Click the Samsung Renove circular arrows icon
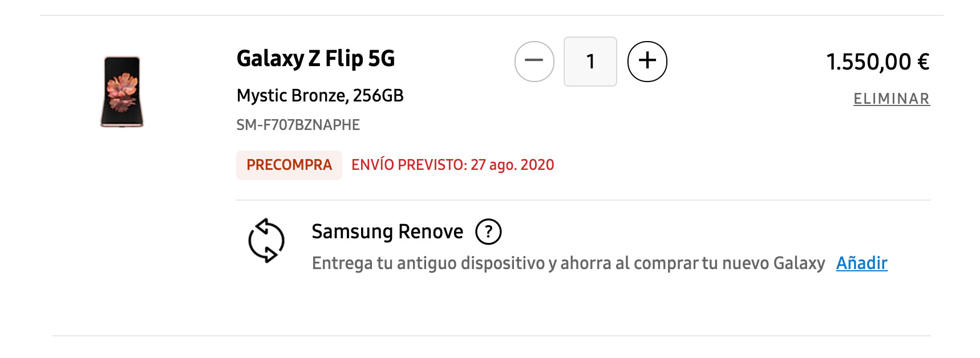980x358 pixels. point(266,240)
